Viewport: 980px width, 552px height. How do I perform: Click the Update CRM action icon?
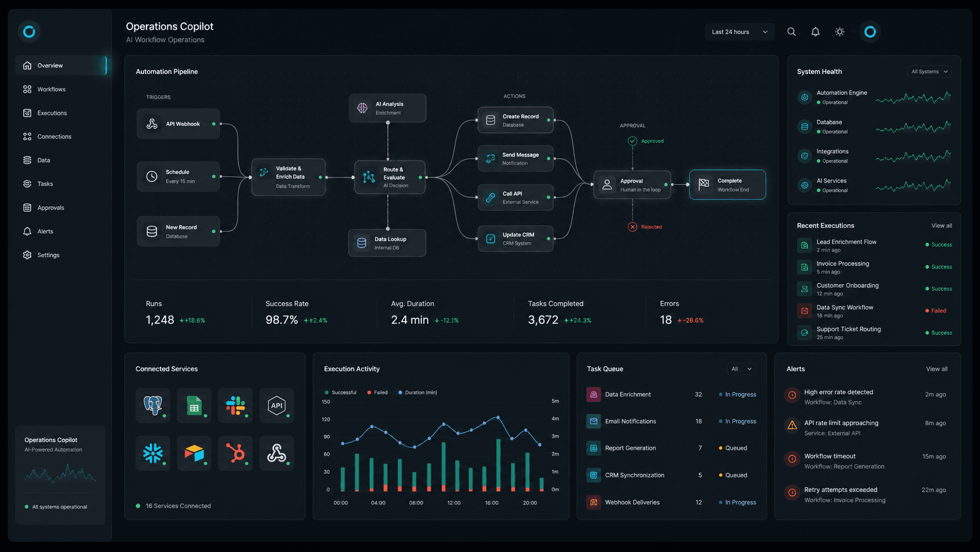pos(491,239)
